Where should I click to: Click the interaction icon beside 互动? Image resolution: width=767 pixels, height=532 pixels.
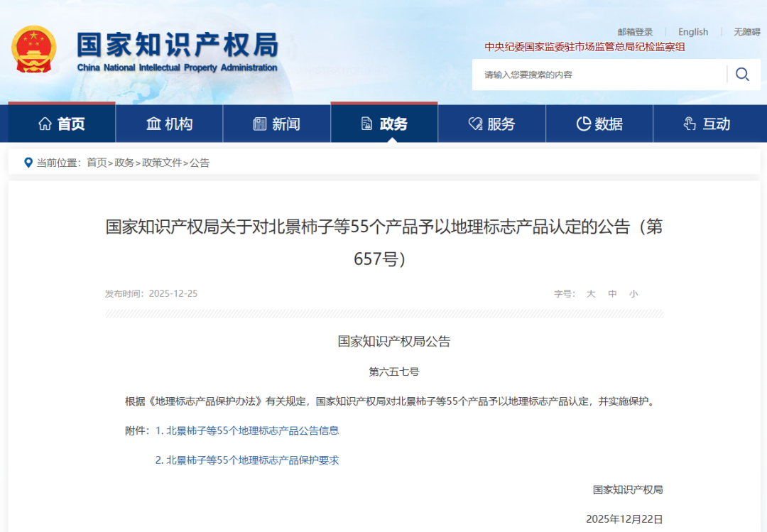pos(690,124)
